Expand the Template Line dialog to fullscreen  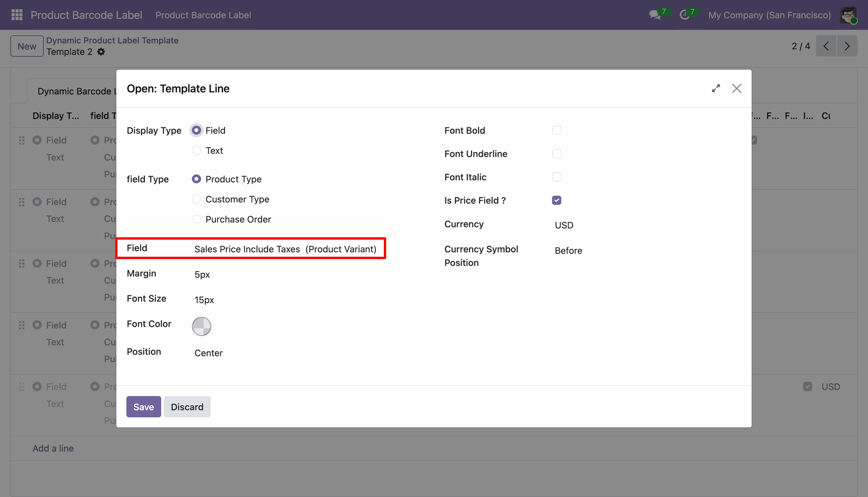pyautogui.click(x=716, y=89)
